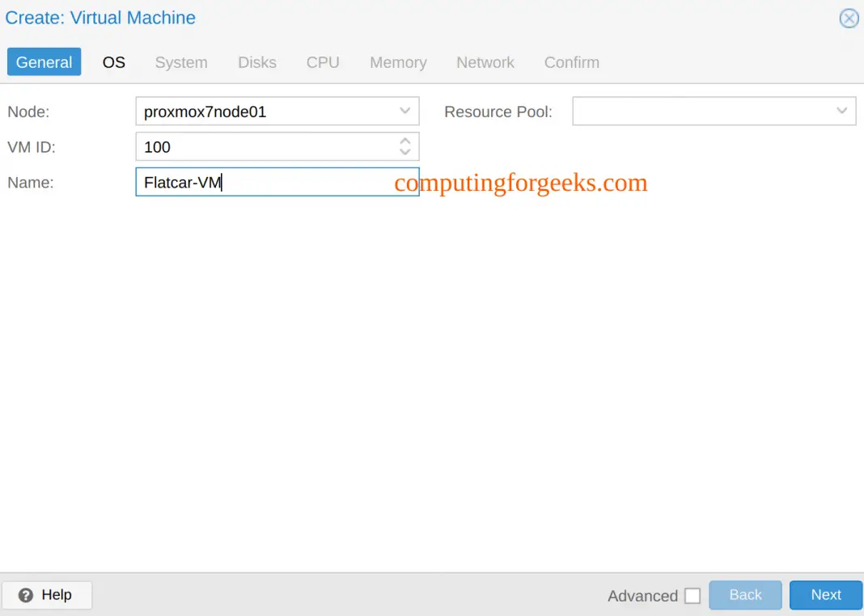The image size is (864, 616).
Task: Open the Confirm tab
Action: pos(571,62)
